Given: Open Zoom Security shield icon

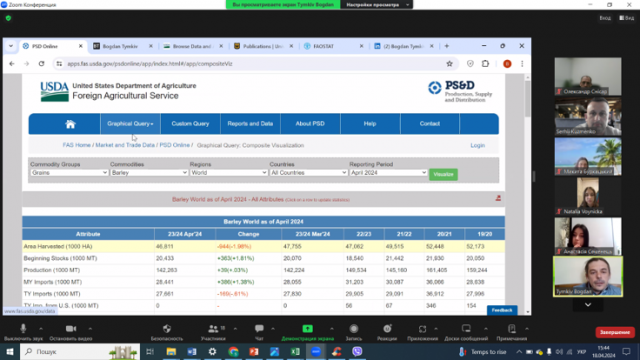Looking at the screenshot, I should pos(167,329).
